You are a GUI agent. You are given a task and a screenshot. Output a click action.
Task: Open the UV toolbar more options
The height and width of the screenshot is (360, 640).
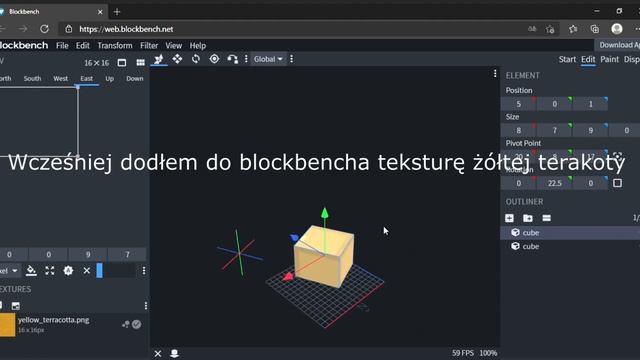point(144,271)
